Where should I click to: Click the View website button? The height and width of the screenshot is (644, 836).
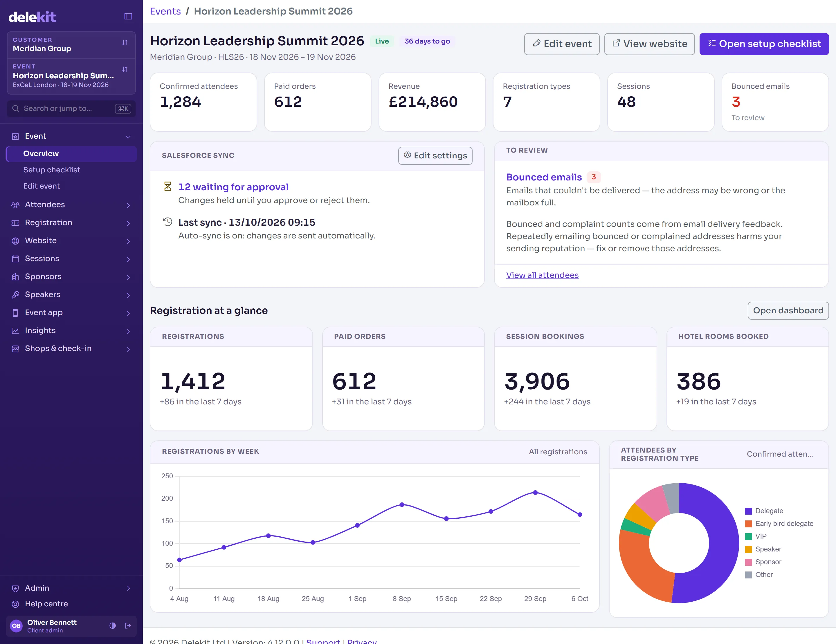click(x=649, y=44)
